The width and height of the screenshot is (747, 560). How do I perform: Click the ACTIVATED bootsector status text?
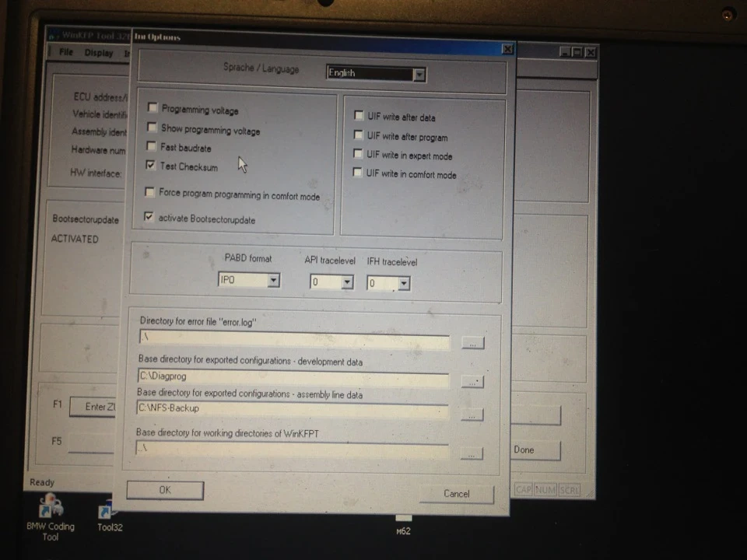pyautogui.click(x=75, y=239)
